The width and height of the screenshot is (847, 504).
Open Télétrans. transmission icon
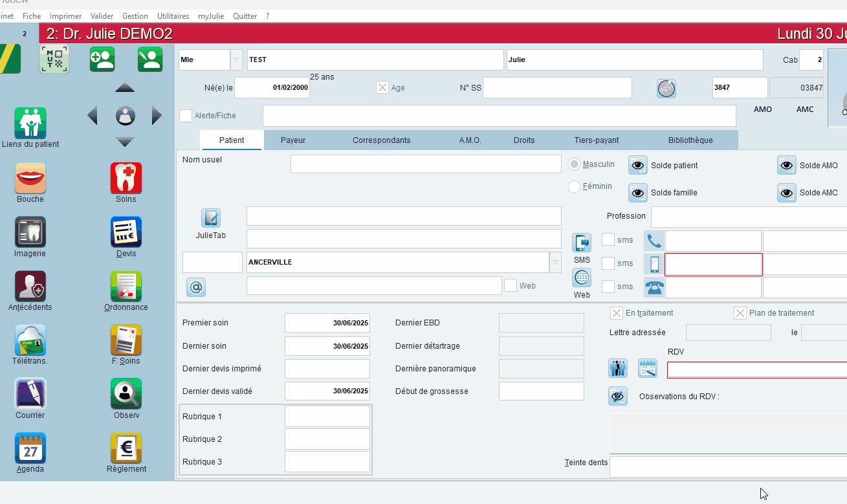[30, 340]
